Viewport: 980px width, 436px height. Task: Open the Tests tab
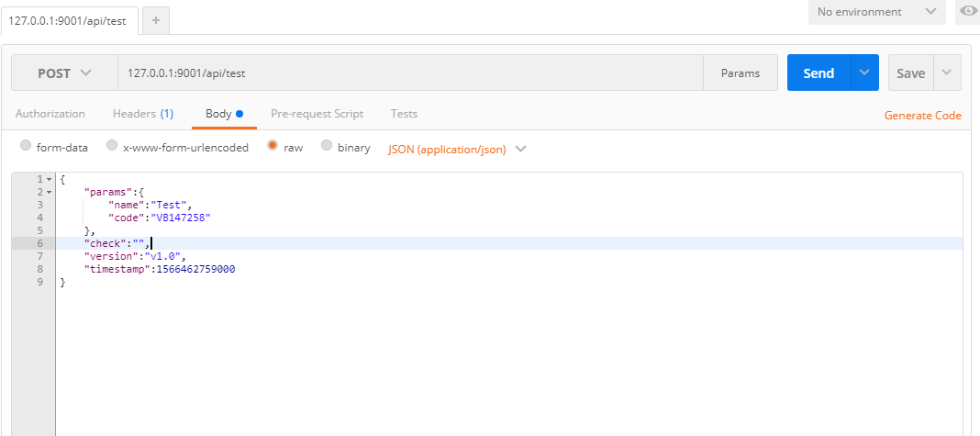[x=404, y=114]
